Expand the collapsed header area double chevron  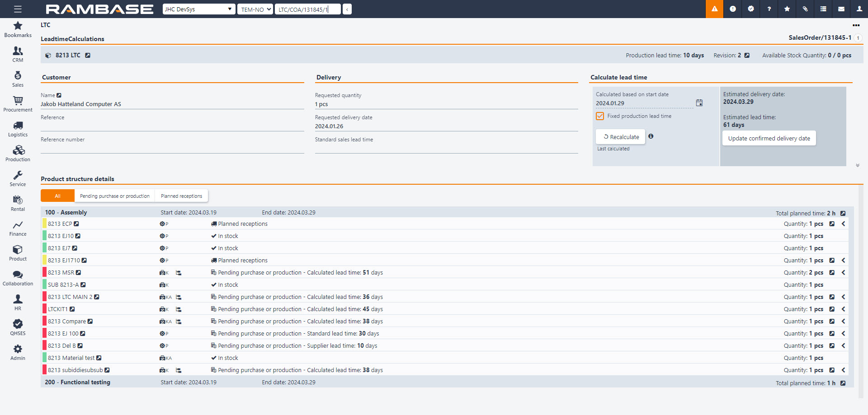point(857,165)
